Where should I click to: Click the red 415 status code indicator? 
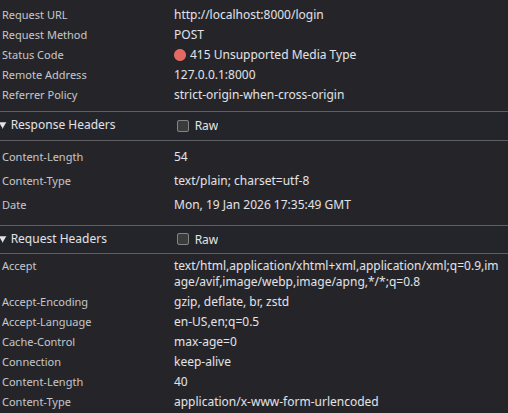click(x=180, y=55)
